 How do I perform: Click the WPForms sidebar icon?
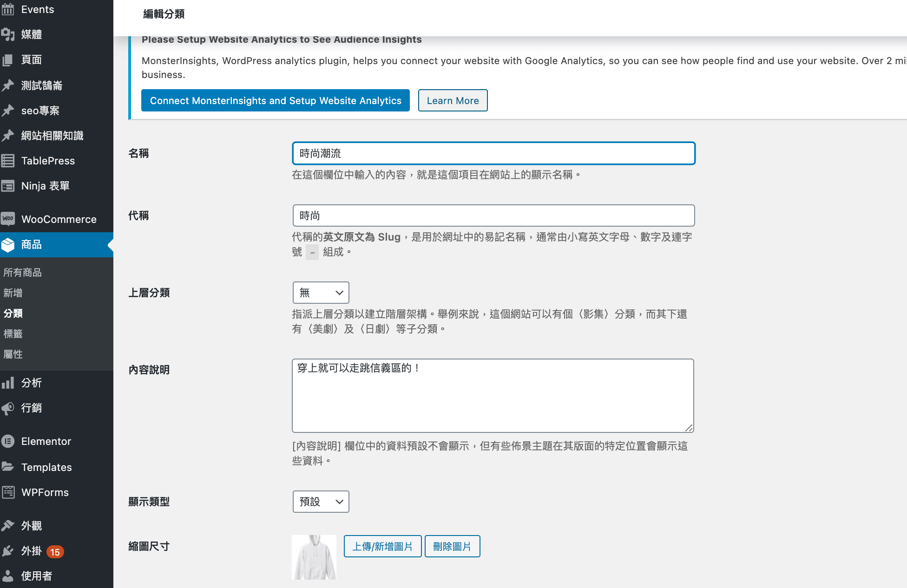(9, 492)
